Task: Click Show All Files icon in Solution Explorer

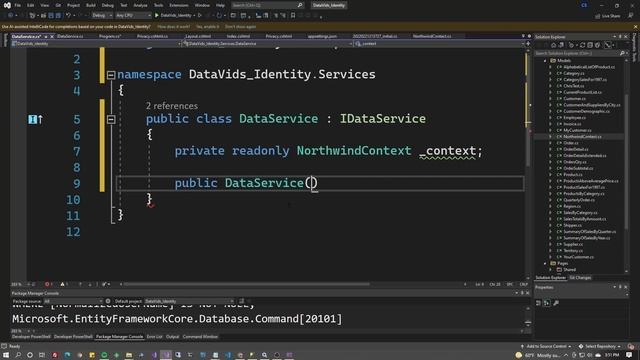Action: [x=597, y=45]
